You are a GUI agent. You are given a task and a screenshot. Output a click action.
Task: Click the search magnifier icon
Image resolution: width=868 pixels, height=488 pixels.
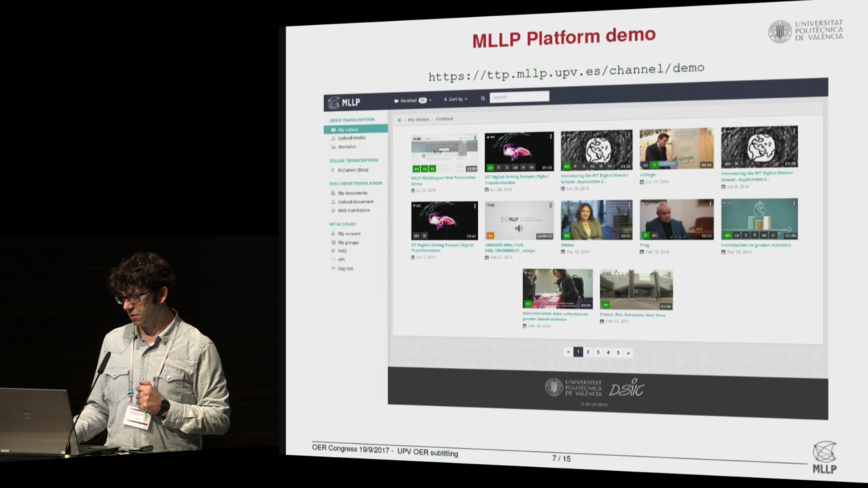coord(483,98)
